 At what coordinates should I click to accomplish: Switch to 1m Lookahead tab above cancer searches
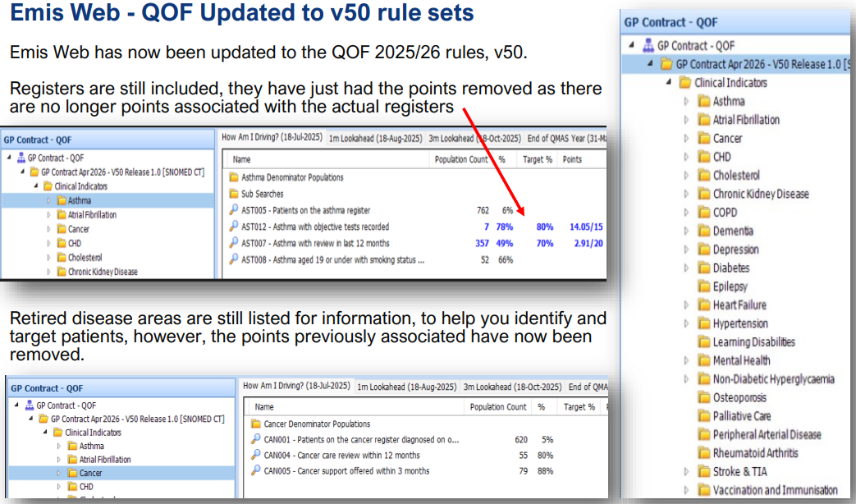point(406,387)
